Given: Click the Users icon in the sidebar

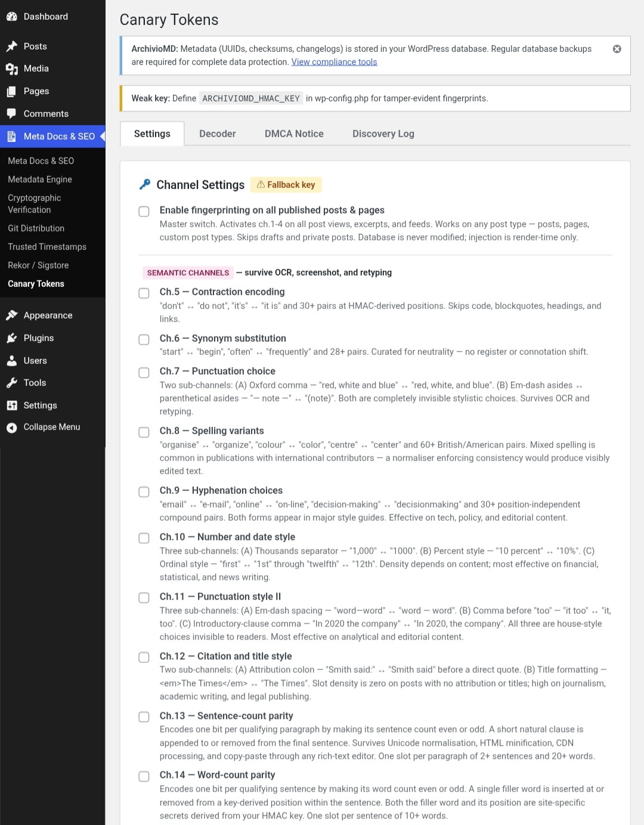Looking at the screenshot, I should (11, 360).
